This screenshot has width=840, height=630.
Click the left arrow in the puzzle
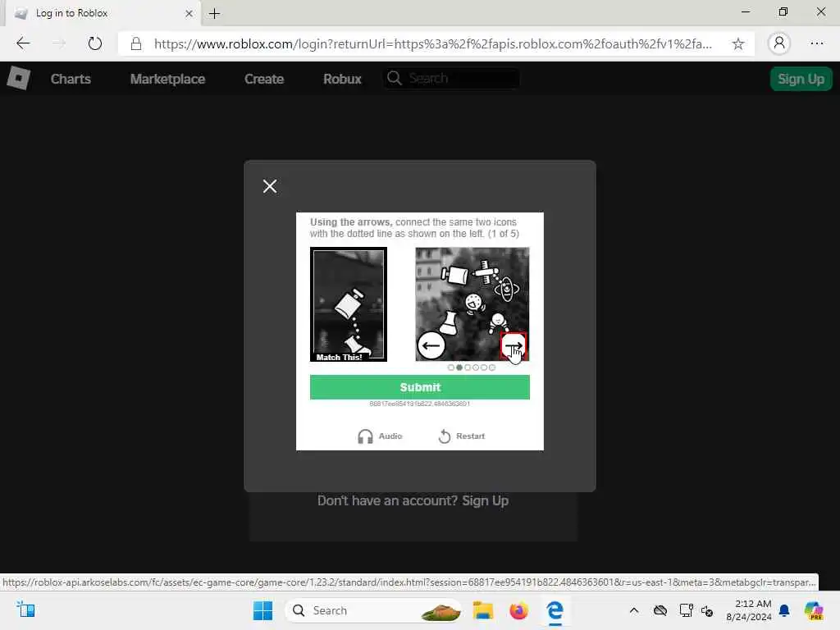[431, 345]
